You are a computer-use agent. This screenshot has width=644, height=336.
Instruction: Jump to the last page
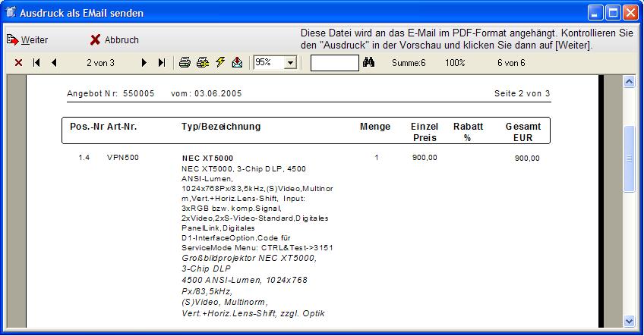click(162, 63)
